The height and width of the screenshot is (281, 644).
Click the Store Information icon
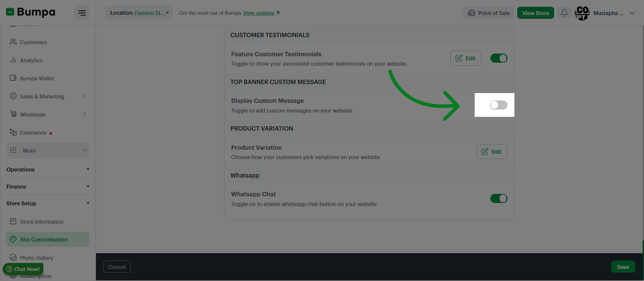(x=13, y=221)
